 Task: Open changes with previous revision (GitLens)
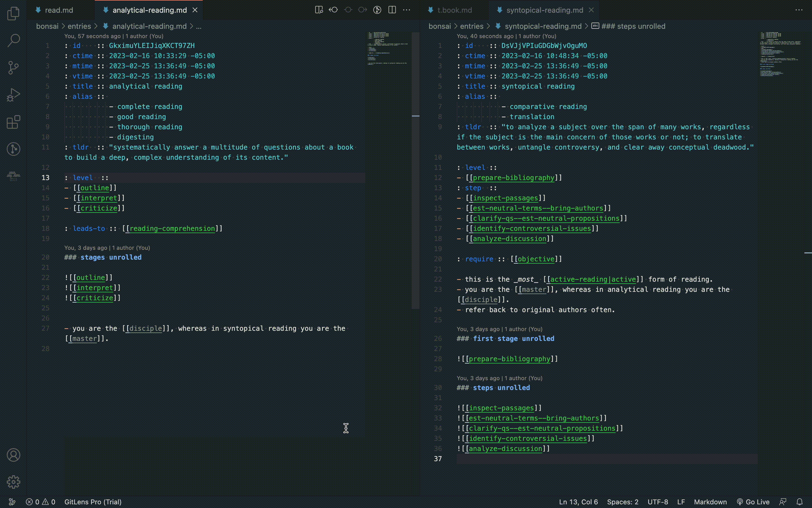tap(333, 10)
